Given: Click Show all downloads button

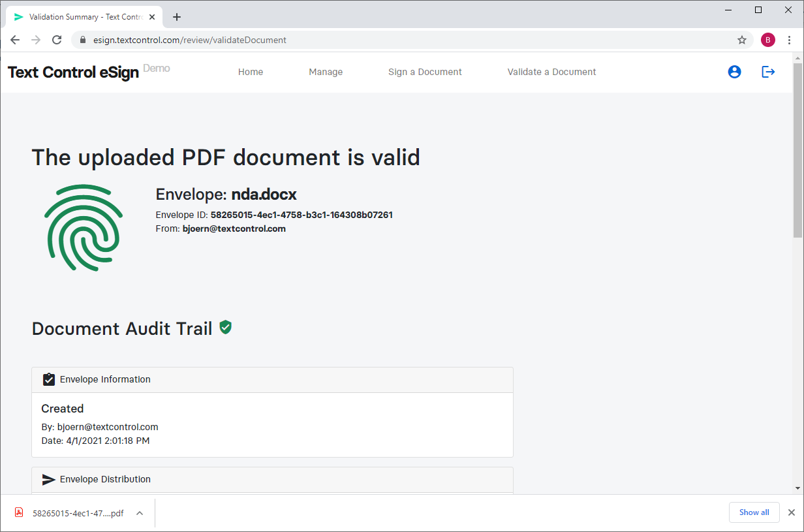Looking at the screenshot, I should (x=754, y=512).
